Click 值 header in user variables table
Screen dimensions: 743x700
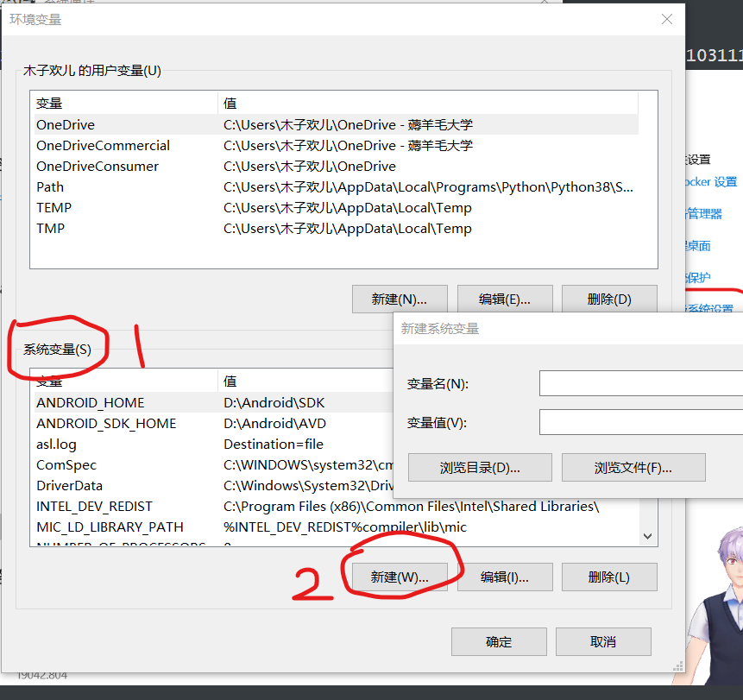point(428,103)
